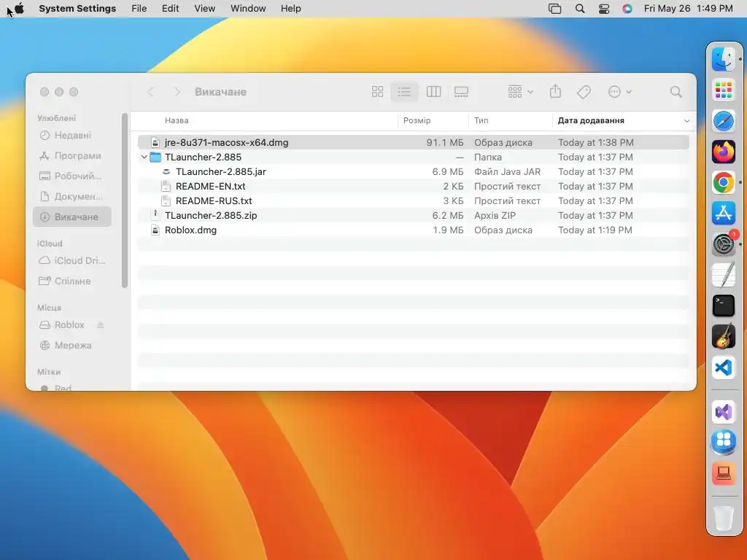Sort by the Тип column header
This screenshot has width=747, height=560.
(x=481, y=120)
